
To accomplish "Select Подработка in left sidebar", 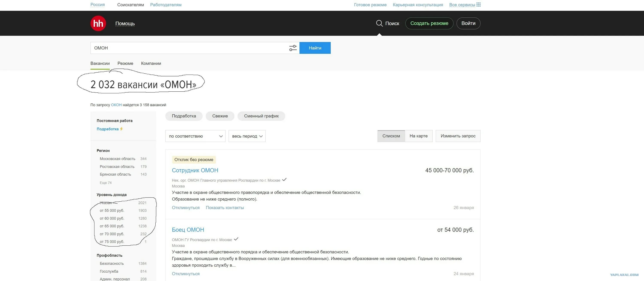I will tap(108, 129).
